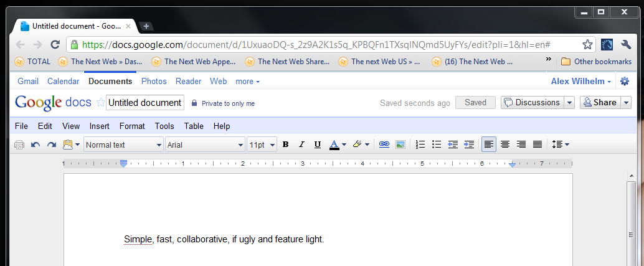Open the Table menu

(x=194, y=126)
